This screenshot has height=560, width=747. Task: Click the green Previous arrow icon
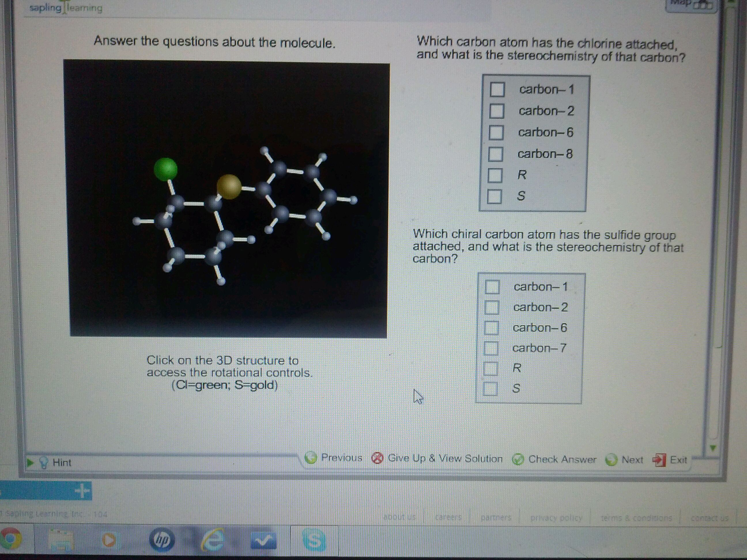[x=311, y=458]
